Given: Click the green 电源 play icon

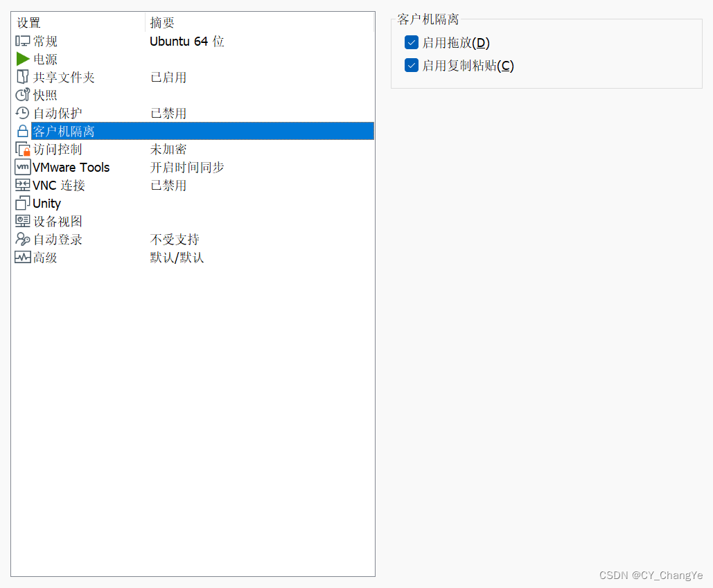Looking at the screenshot, I should (x=22, y=59).
